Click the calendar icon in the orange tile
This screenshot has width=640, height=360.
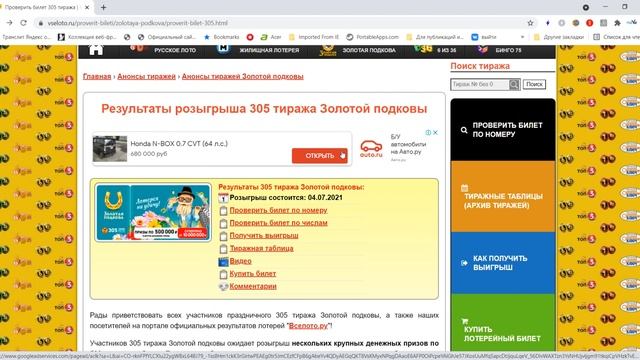464,188
